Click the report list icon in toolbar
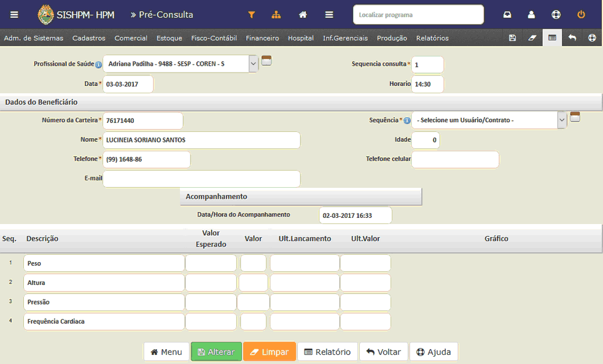 [552, 37]
